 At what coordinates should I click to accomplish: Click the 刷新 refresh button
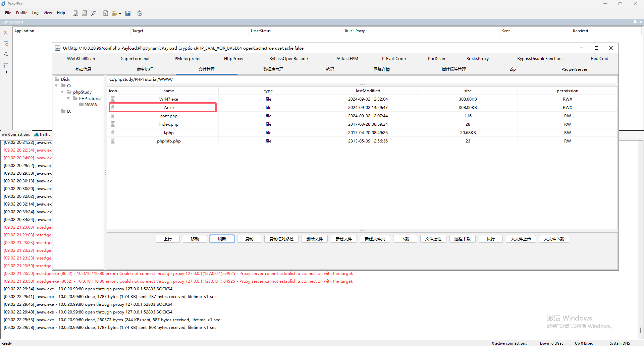222,239
